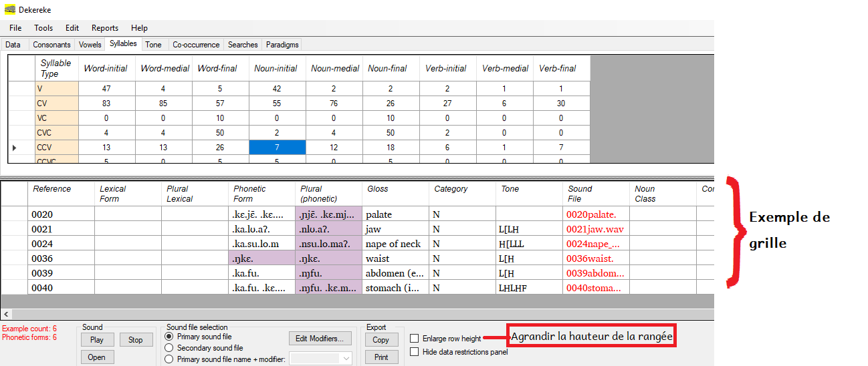Click the Dekereke app icon in title bar

click(x=10, y=9)
